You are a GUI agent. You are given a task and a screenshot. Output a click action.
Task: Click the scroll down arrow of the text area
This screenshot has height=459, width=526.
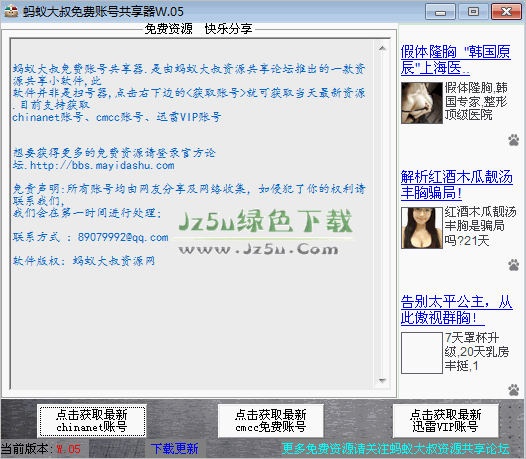(x=382, y=381)
